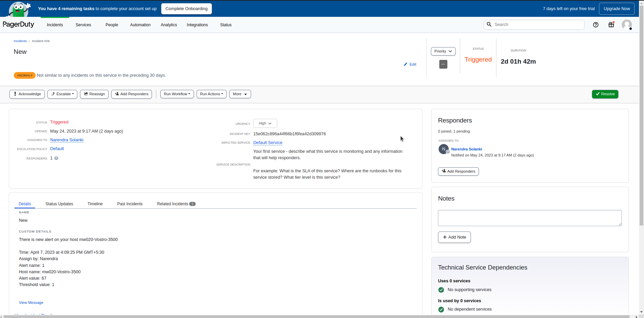Open the help question mark icon

[x=596, y=25]
